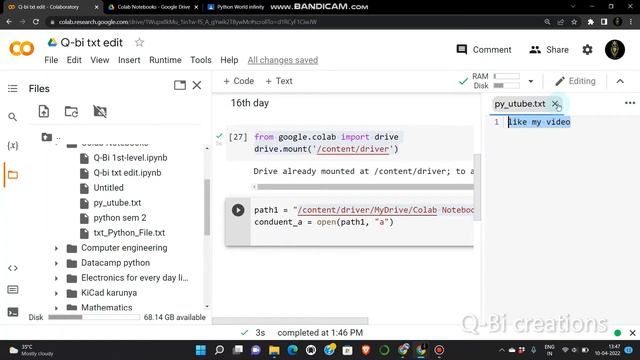640x360 pixels.
Task: Click the Files panel vertical scrollbar
Action: (x=207, y=207)
